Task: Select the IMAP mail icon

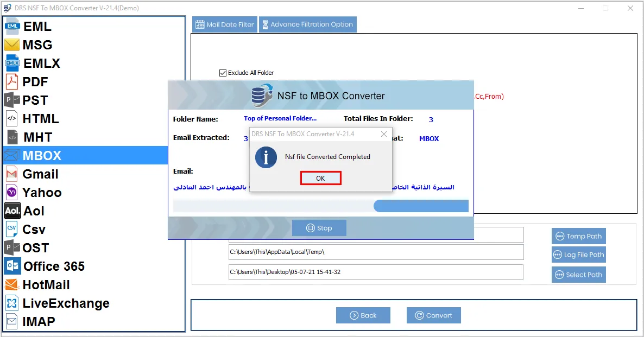Action: [12, 321]
